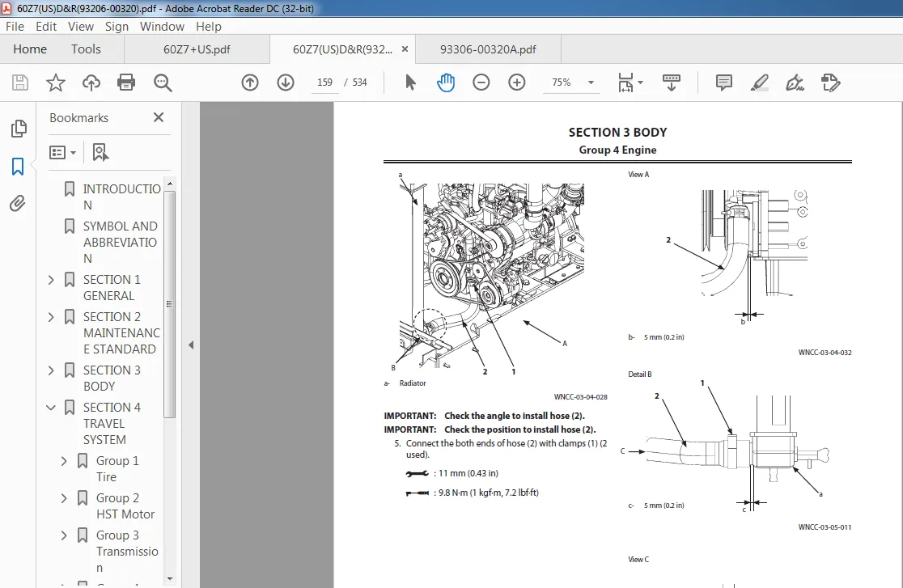Switch to 93306-00320A.pdf tab
Viewport: 903px width, 588px height.
coord(488,49)
